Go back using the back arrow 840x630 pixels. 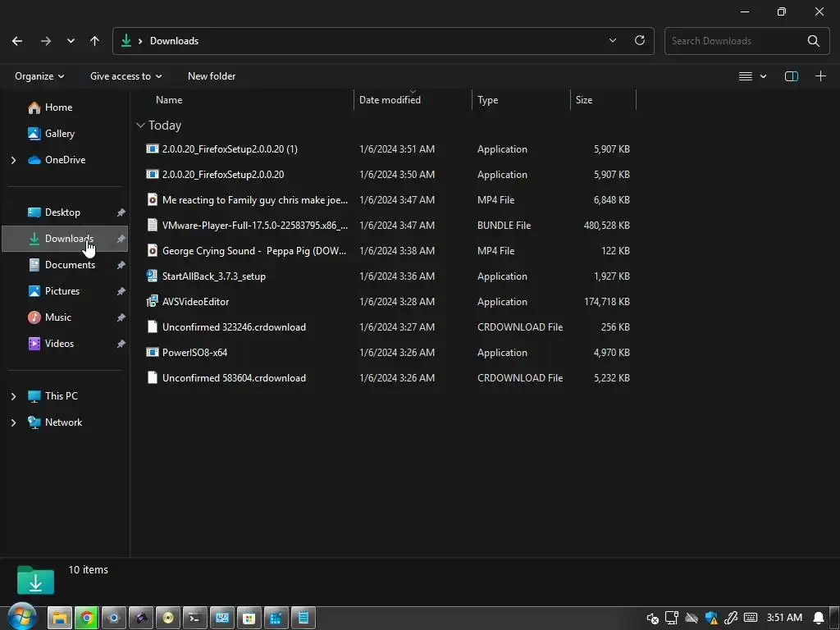[17, 41]
